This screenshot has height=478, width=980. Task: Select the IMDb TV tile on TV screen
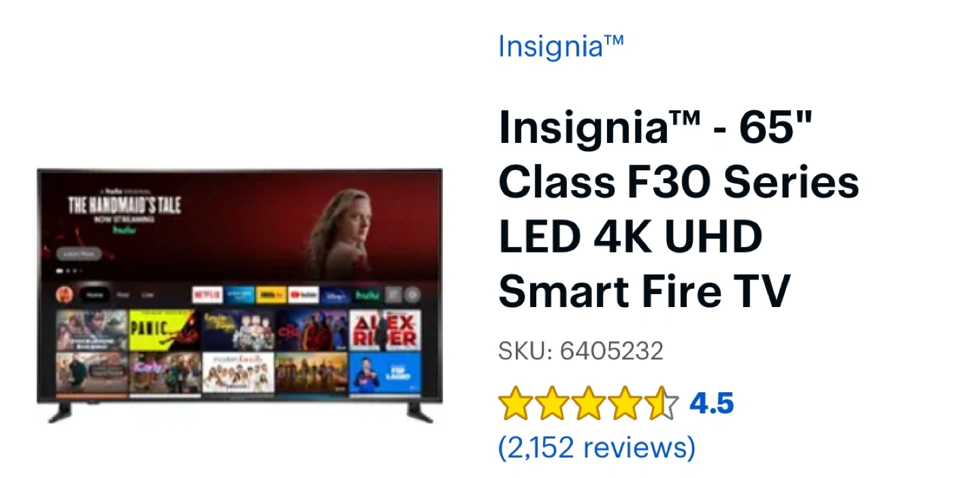271,295
